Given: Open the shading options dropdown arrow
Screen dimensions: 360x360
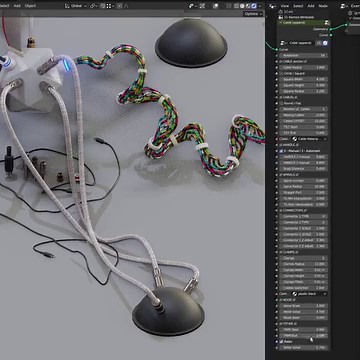Looking at the screenshot, I should click(x=260, y=6).
